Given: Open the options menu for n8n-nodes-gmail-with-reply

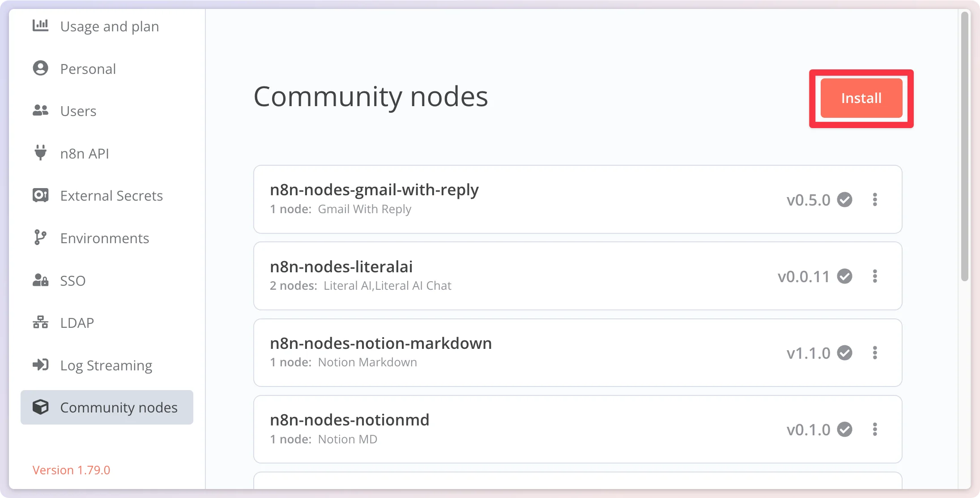Looking at the screenshot, I should click(x=875, y=200).
